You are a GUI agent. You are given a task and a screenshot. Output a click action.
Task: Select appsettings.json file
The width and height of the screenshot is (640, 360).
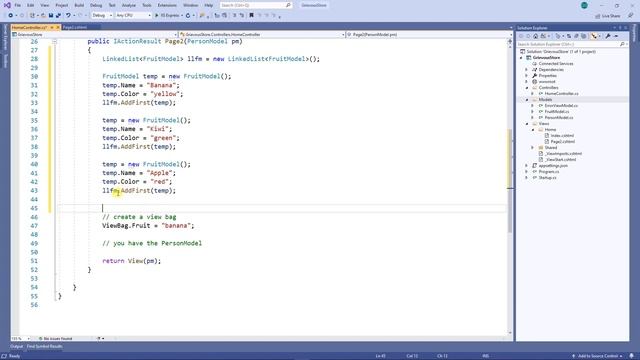tap(553, 166)
